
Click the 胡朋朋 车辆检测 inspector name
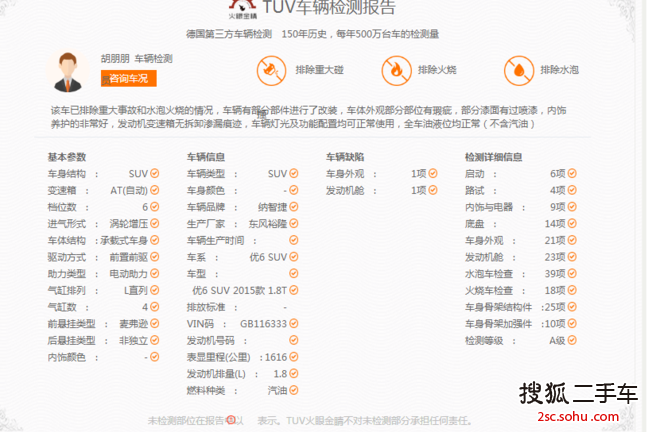[x=137, y=58]
